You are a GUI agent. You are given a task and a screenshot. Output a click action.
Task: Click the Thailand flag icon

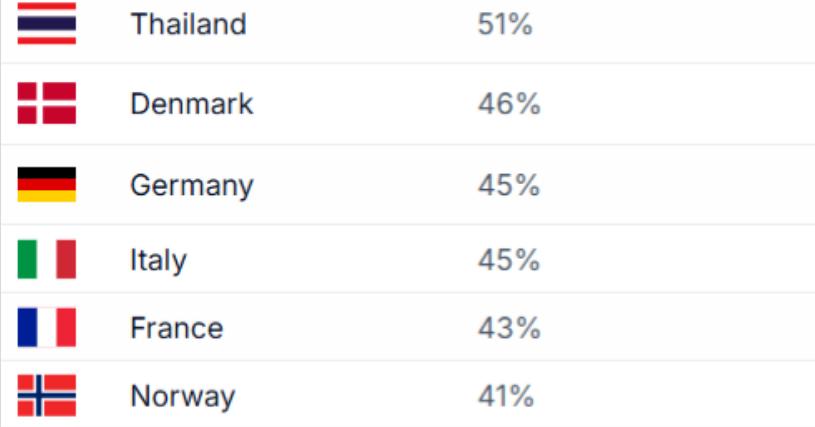(46, 22)
